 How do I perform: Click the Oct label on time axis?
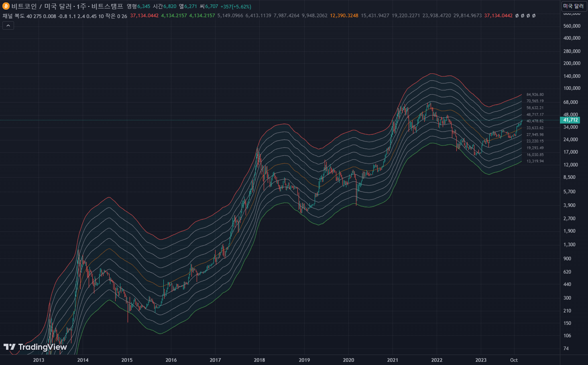[x=514, y=360]
